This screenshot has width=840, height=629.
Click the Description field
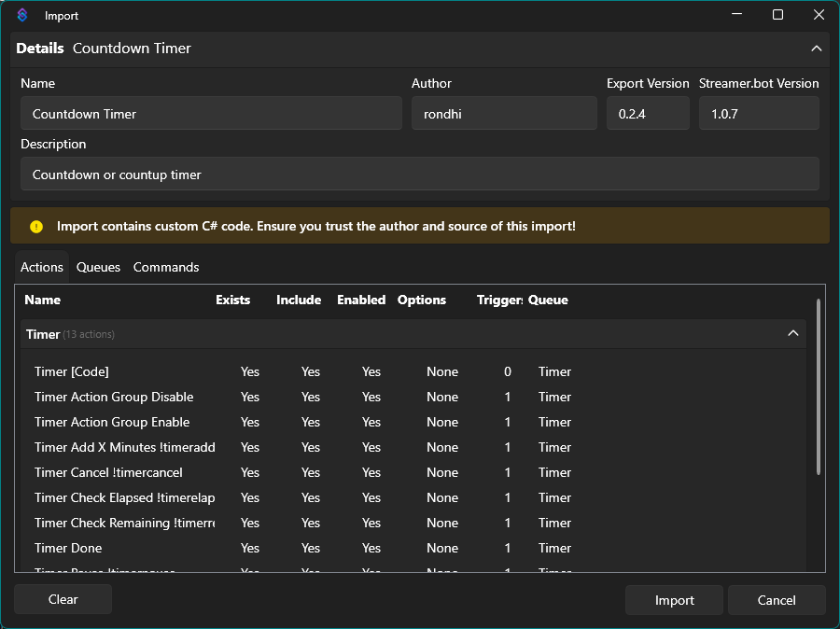coord(419,174)
